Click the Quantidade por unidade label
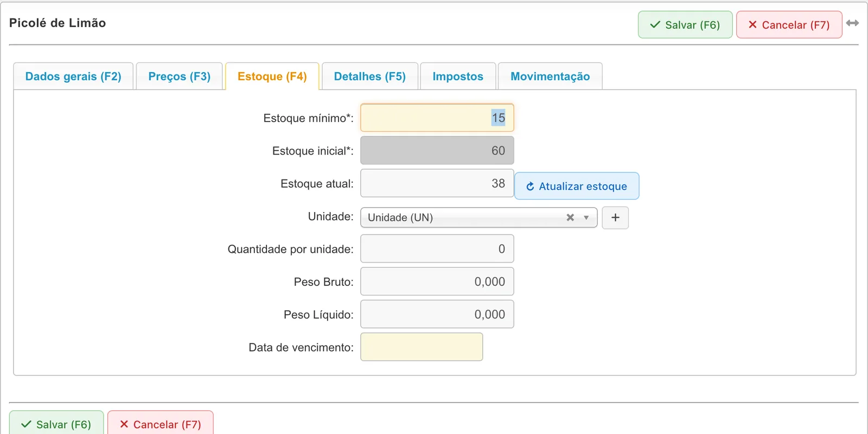 (x=290, y=249)
